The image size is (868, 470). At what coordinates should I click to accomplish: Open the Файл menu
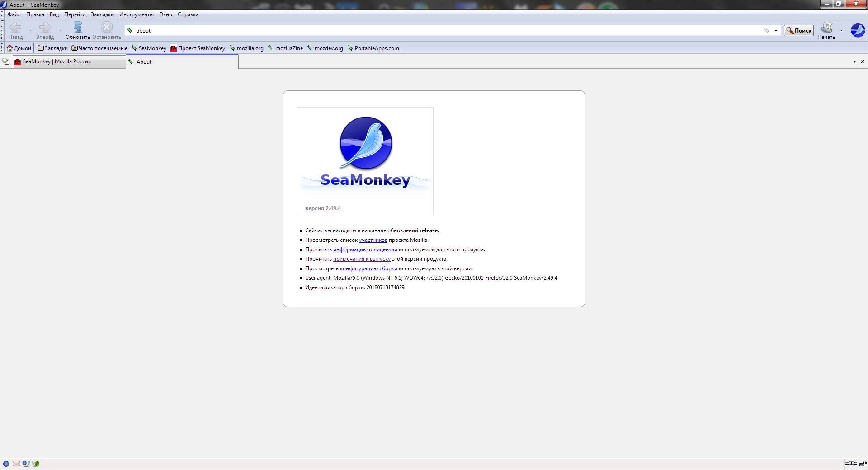coord(14,14)
